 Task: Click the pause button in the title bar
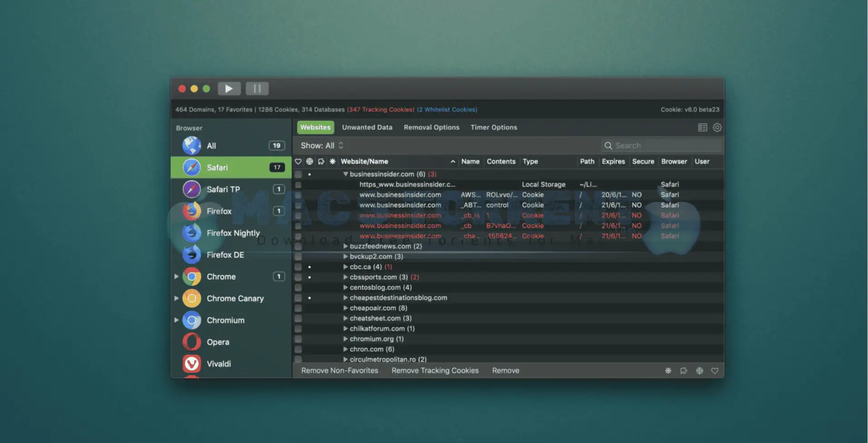click(x=257, y=89)
